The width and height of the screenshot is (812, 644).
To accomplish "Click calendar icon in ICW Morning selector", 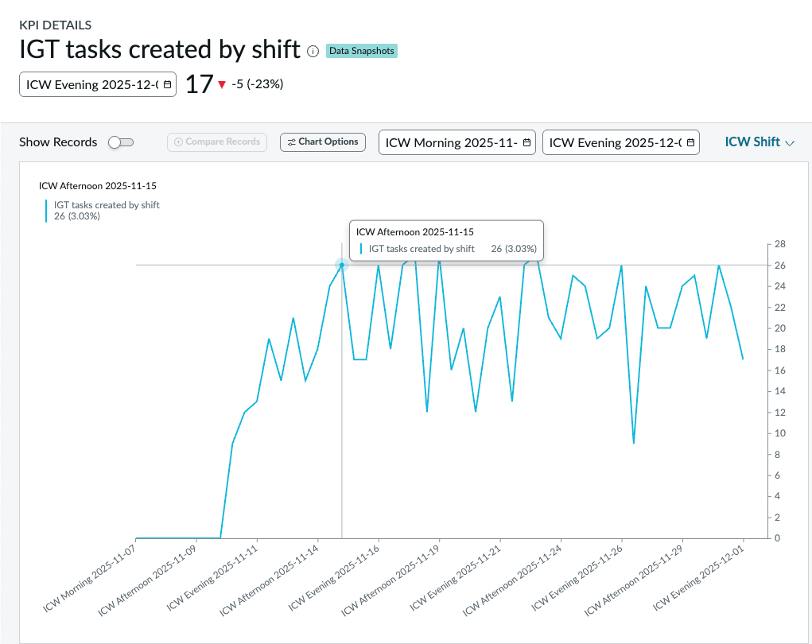I will pos(526,142).
